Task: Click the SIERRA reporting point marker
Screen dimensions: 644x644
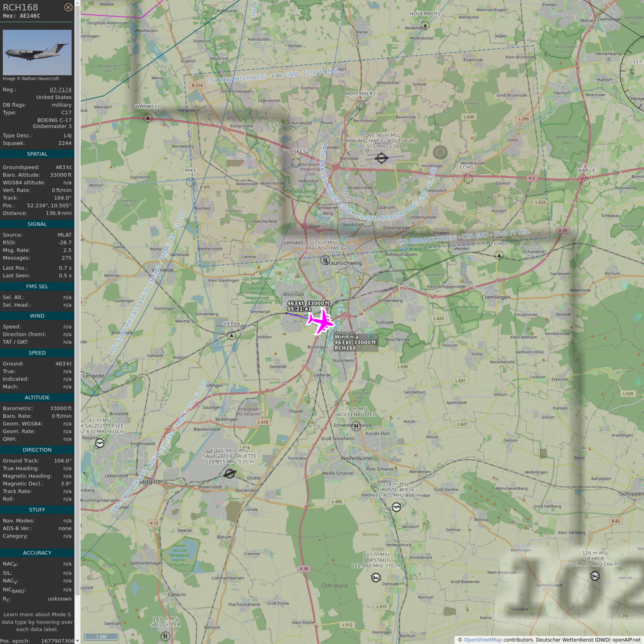Action: coord(231,335)
